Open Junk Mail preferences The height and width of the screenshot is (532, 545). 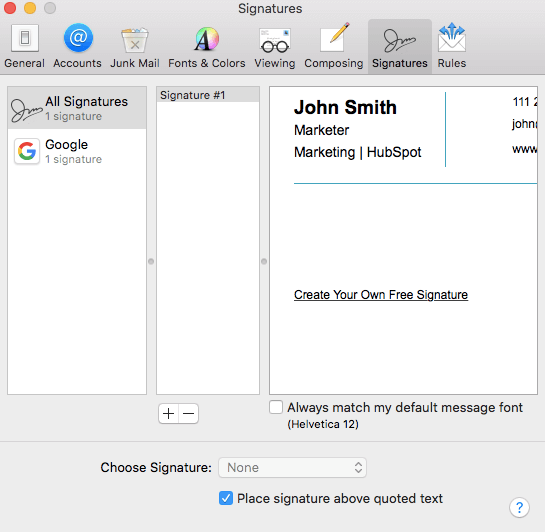[135, 46]
